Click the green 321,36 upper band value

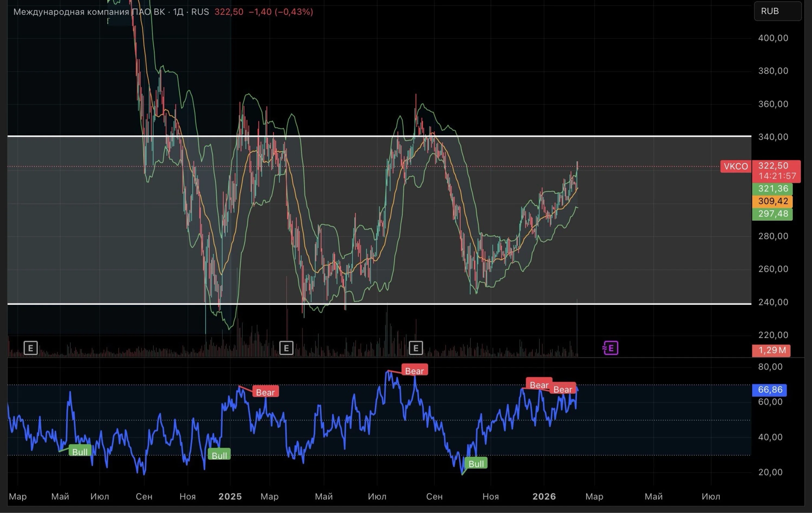[772, 189]
